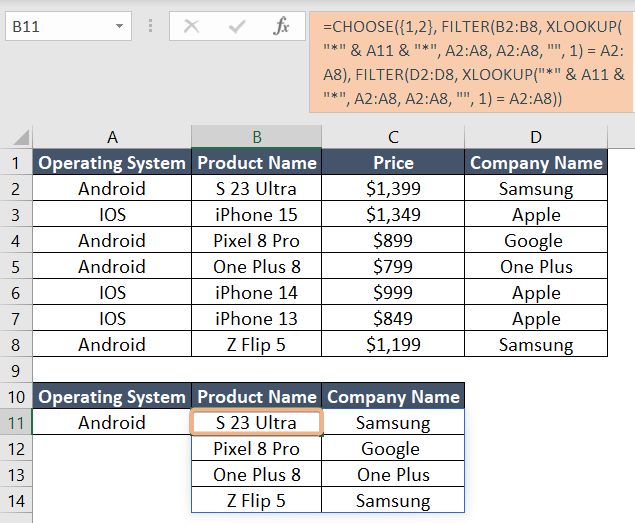635x523 pixels.
Task: Click the Select All corner triangle
Action: pos(21,137)
